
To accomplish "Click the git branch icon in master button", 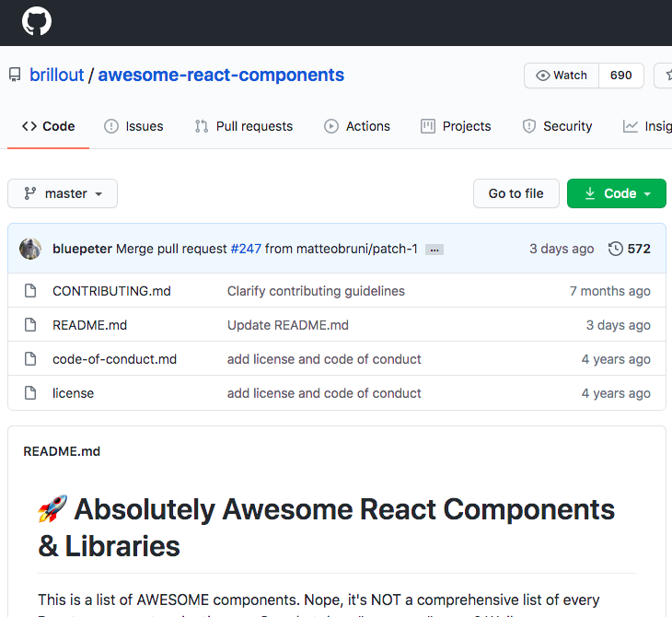I will 30,193.
